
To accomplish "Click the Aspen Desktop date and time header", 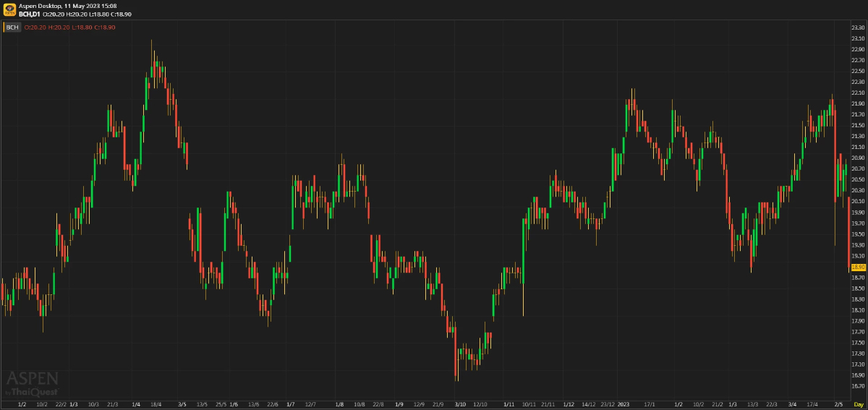I will tap(68, 5).
